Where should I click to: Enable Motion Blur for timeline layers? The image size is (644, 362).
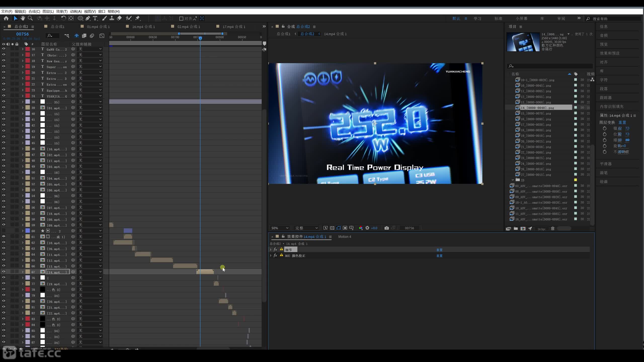[92, 36]
